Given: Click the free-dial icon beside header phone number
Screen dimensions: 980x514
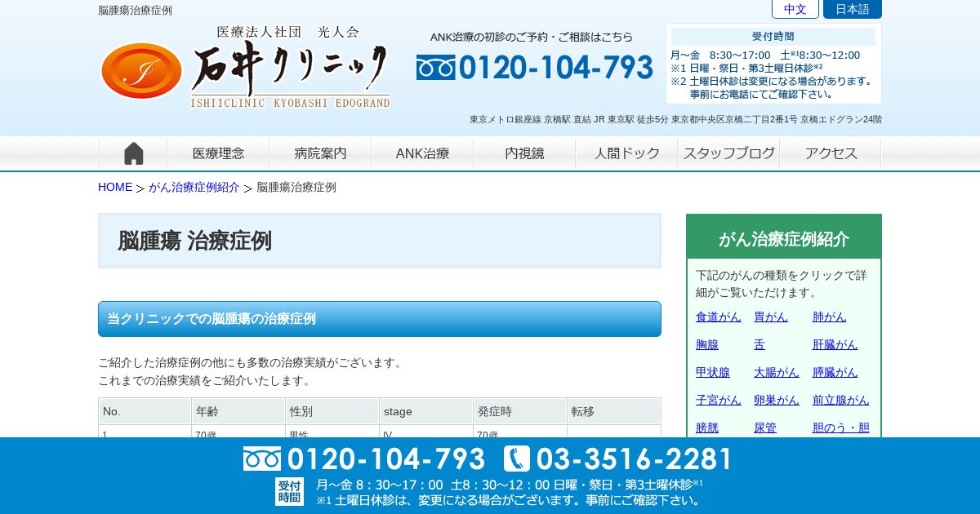Looking at the screenshot, I should pos(435,68).
